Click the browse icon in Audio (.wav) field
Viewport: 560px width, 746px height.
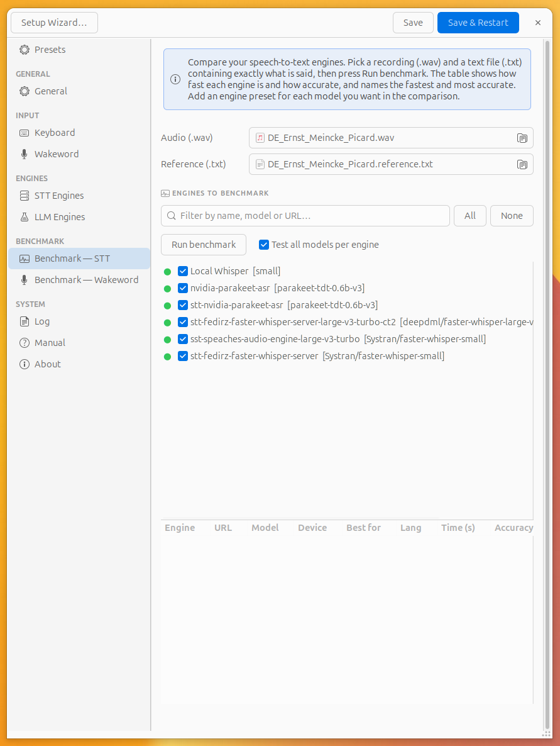click(522, 138)
